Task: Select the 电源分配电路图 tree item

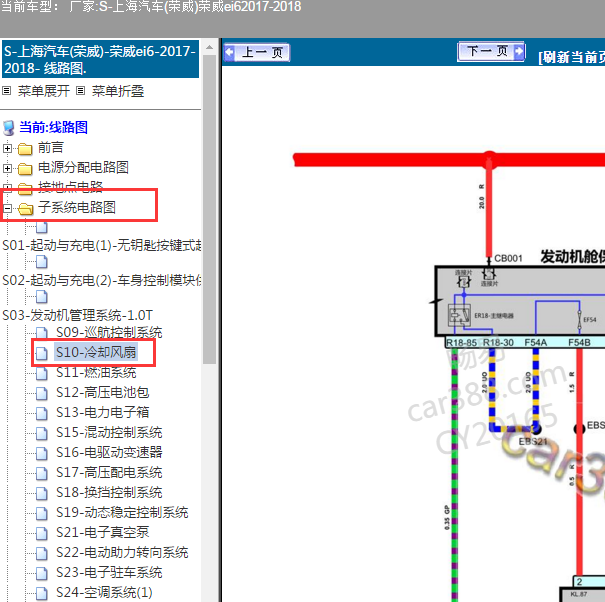Action: click(x=83, y=167)
